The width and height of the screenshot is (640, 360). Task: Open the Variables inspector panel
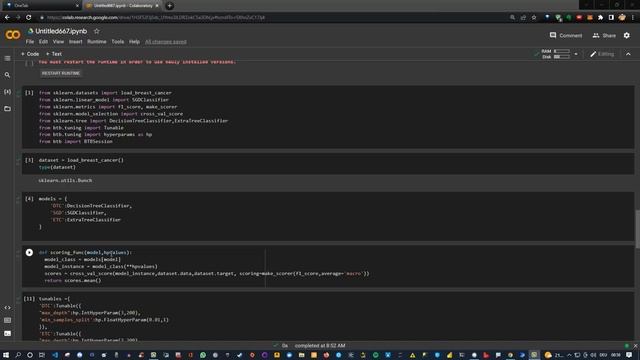pos(7,92)
